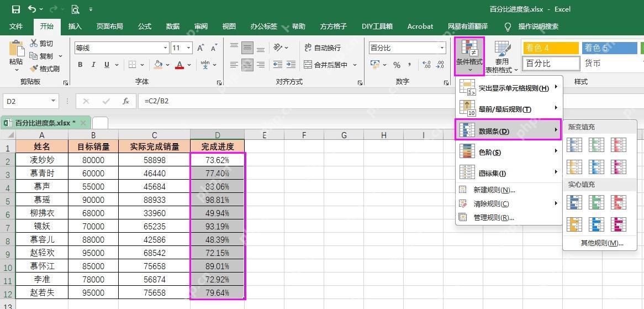
Task: Expand 合并后居中 dropdown arrow
Action: click(355, 65)
